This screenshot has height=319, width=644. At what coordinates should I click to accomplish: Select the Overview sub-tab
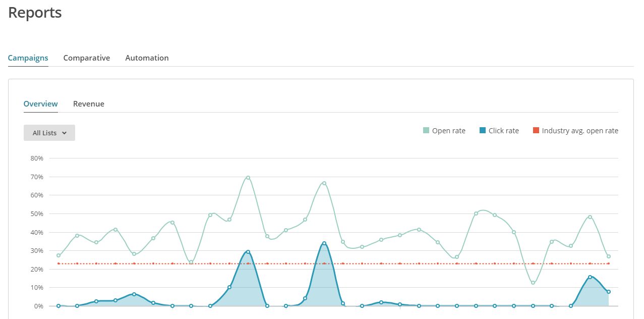(41, 104)
